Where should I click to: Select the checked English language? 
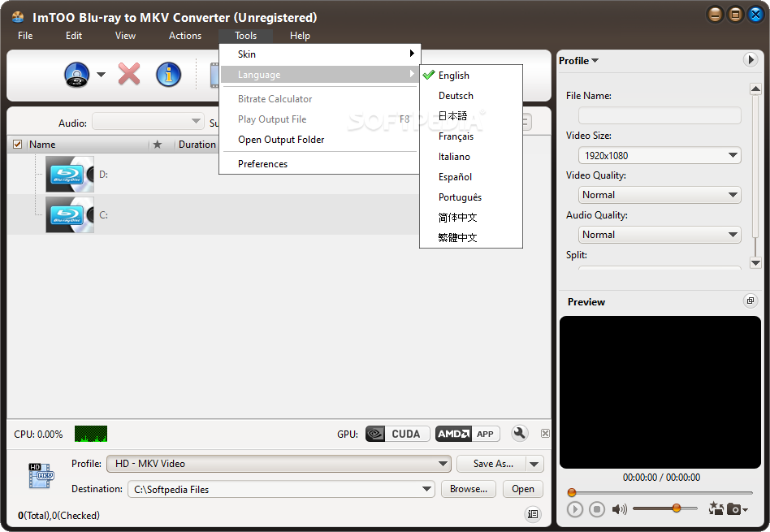(x=471, y=76)
